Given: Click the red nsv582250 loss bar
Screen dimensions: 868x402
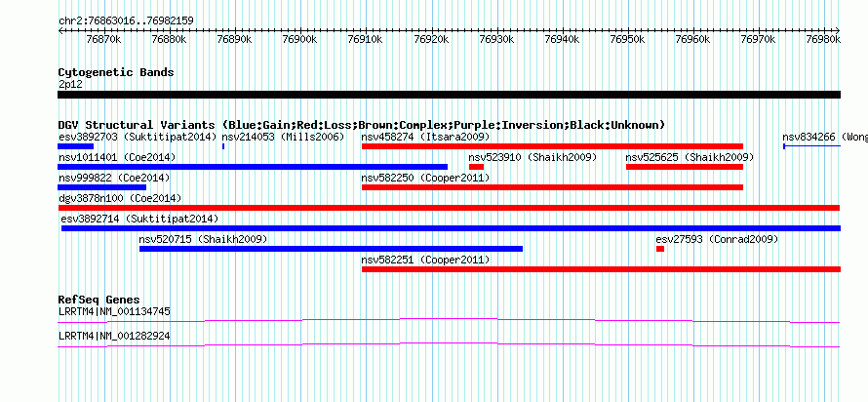Looking at the screenshot, I should click(552, 187).
